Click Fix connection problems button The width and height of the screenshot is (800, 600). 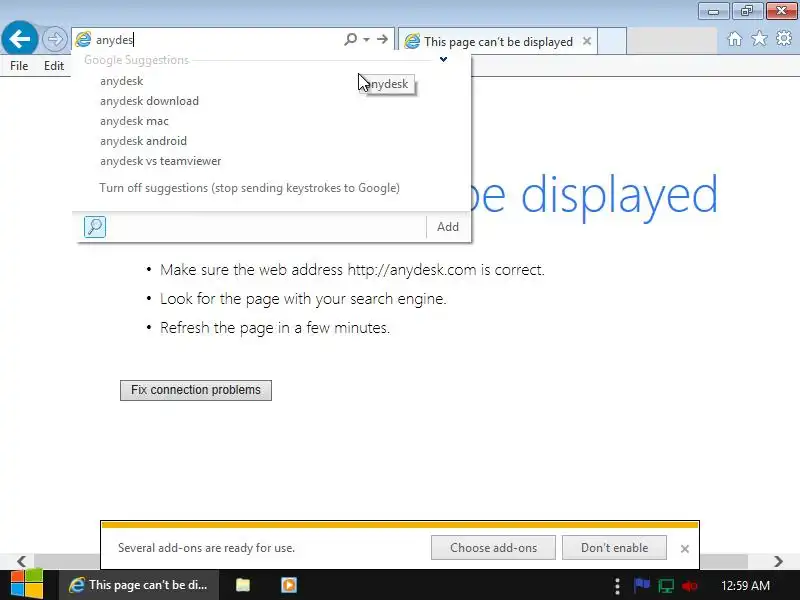tap(196, 390)
